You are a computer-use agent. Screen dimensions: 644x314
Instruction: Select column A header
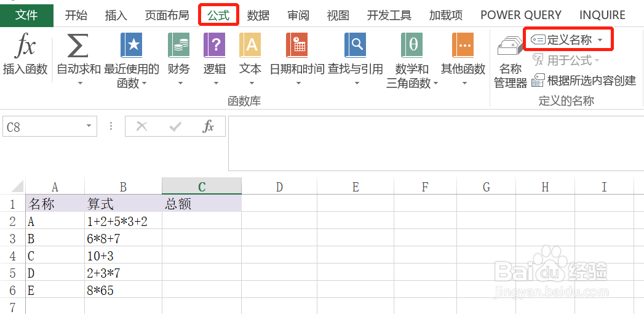[55, 187]
